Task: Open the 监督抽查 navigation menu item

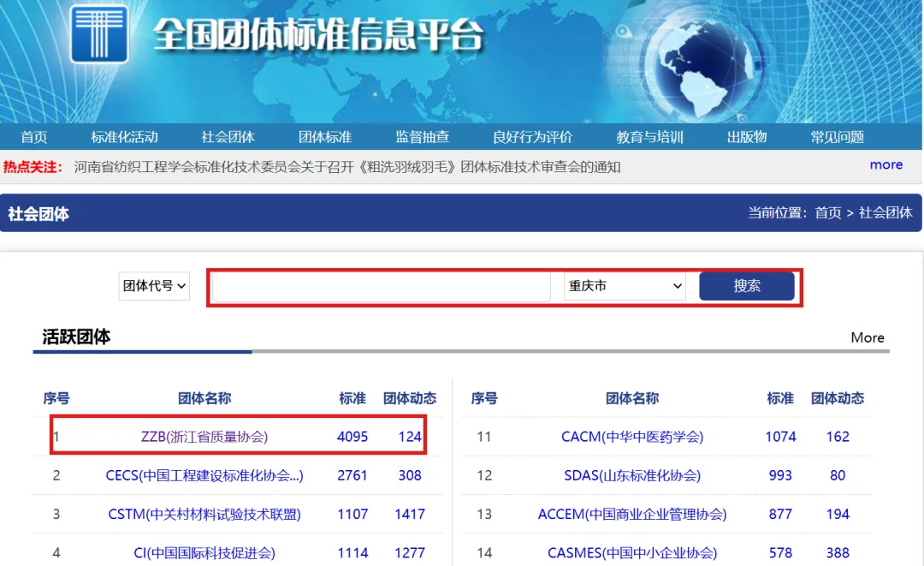Action: point(423,137)
